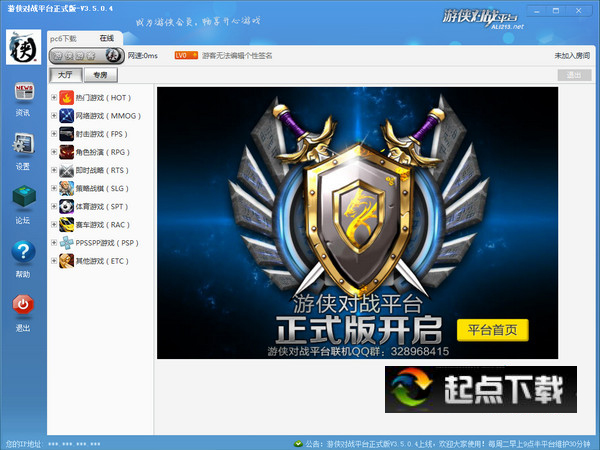Switch to the 大厅 lobby tab

click(x=65, y=75)
